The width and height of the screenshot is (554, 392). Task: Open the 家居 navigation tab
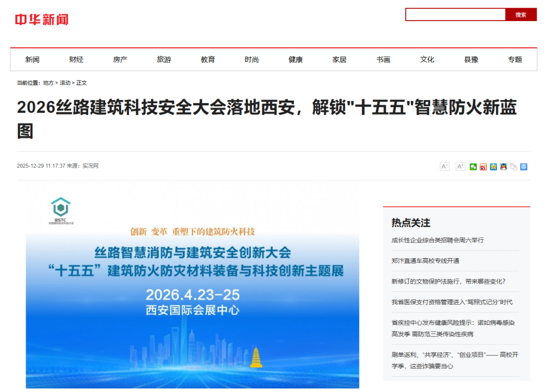339,60
